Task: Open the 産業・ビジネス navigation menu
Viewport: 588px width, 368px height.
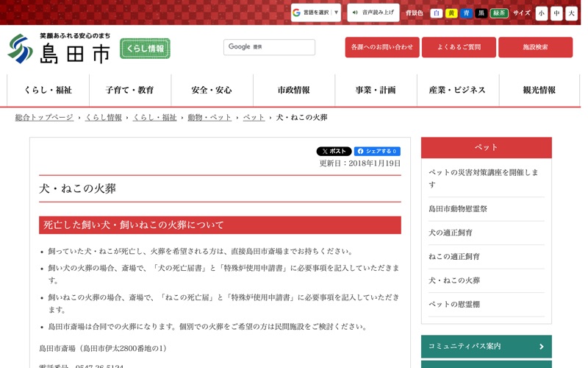Action: tap(458, 90)
